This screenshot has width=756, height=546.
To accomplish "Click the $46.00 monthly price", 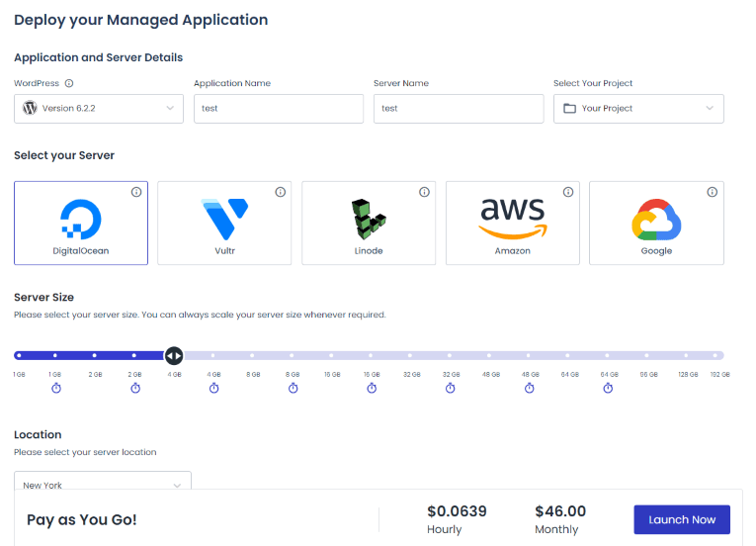I will pos(560,511).
